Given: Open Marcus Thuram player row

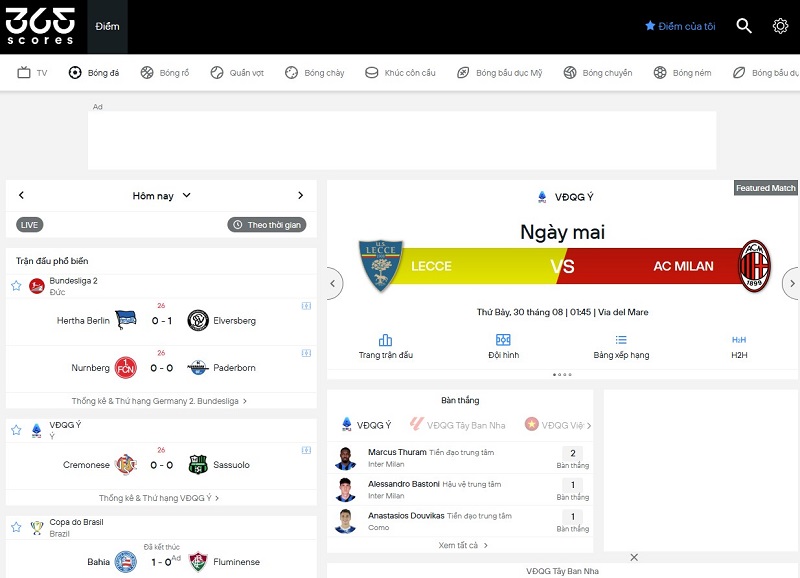Looking at the screenshot, I should [460, 458].
